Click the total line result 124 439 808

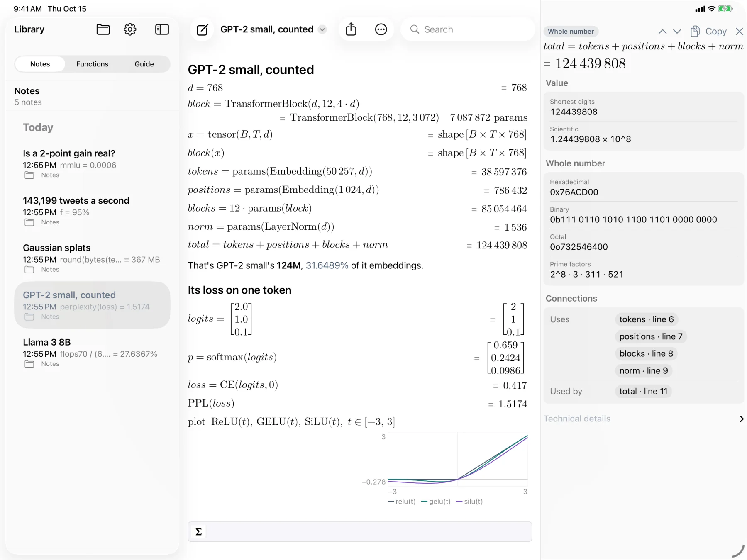point(502,245)
